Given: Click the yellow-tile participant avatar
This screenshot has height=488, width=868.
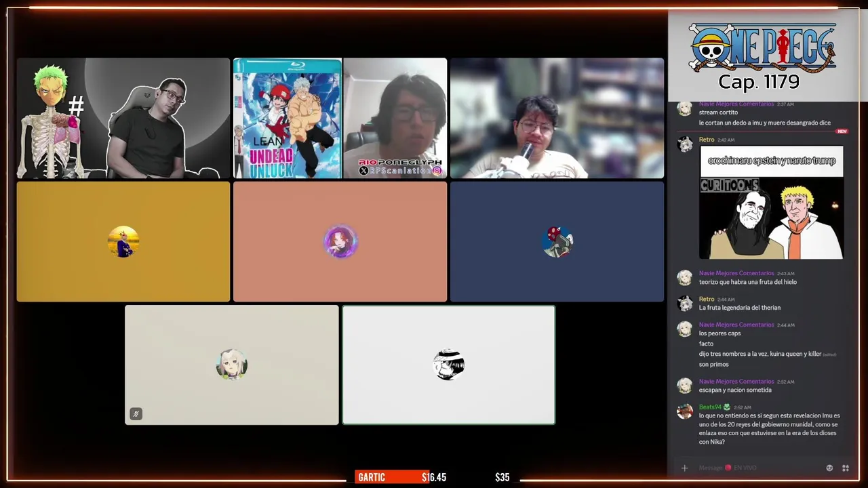Looking at the screenshot, I should pos(123,242).
